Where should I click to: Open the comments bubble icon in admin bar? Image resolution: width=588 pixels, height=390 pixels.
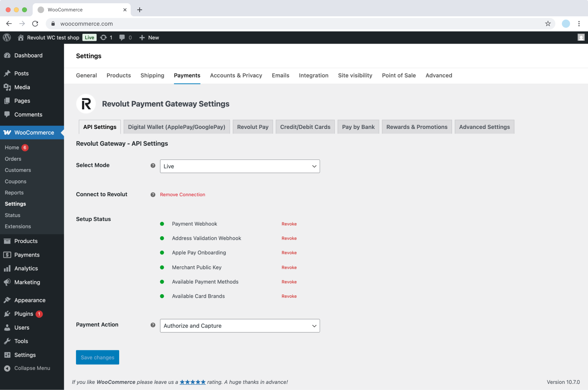(122, 38)
